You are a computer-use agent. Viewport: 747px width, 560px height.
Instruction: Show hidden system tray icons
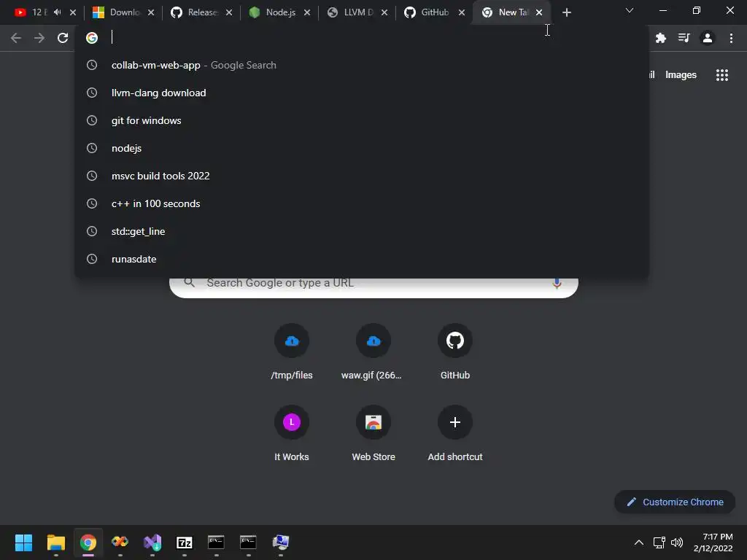click(x=639, y=542)
